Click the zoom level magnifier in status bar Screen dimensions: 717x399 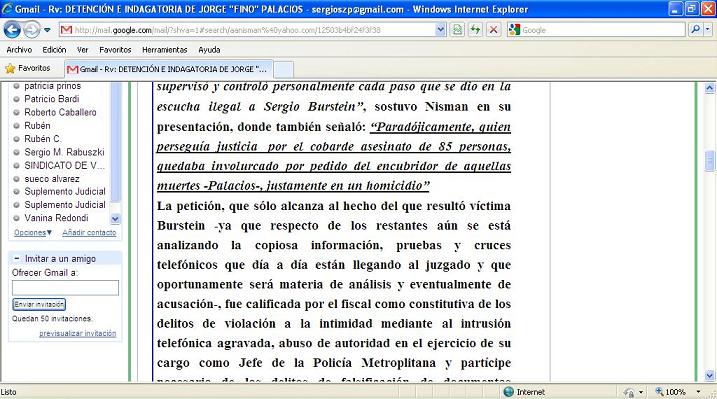659,392
